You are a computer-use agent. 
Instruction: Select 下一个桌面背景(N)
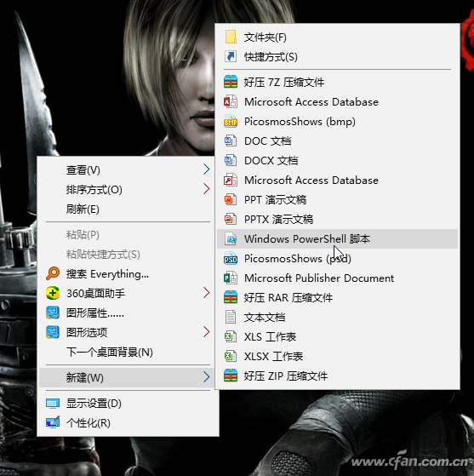(127, 353)
